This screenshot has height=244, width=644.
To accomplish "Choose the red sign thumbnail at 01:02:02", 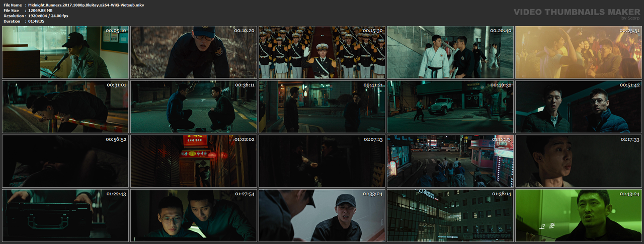I will point(194,161).
